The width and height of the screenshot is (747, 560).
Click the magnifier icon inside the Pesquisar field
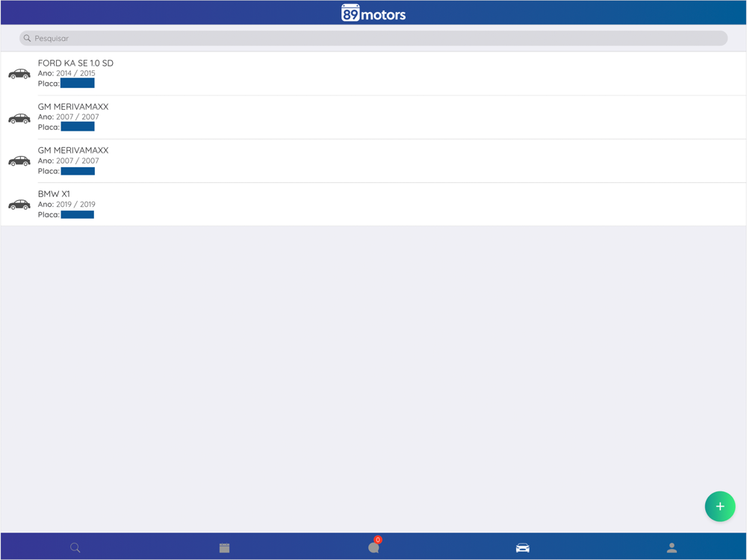coord(27,38)
